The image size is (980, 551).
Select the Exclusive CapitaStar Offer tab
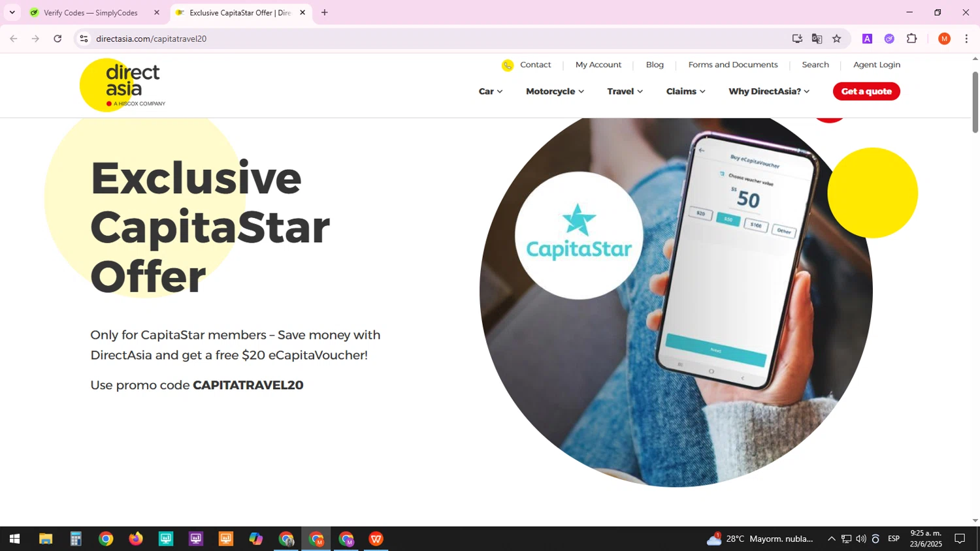click(x=240, y=12)
